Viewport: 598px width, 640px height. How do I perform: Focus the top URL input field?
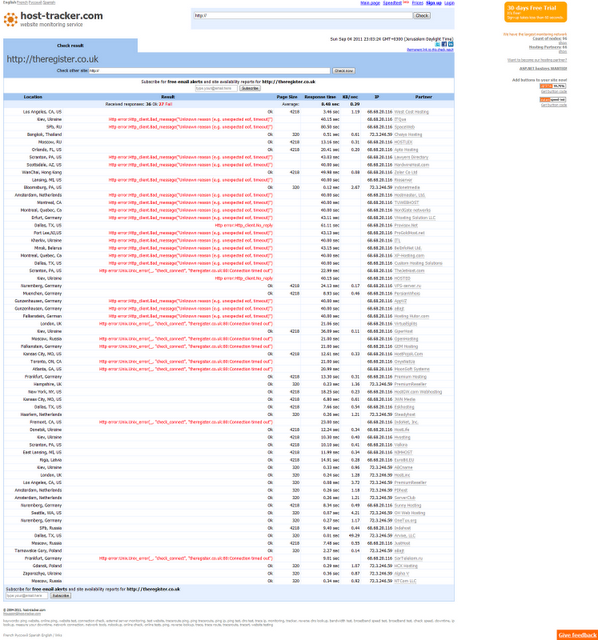tap(303, 16)
